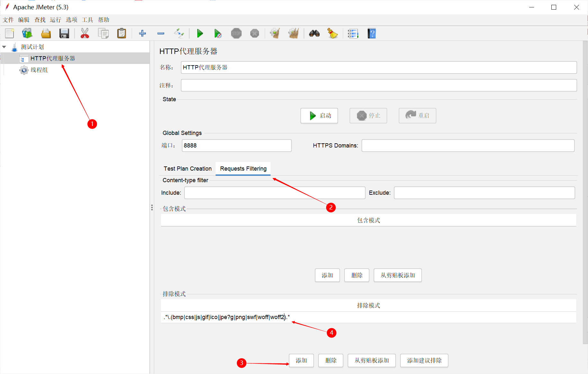Click the 端口 field showing 8888
Screen dimensions: 588x374
[236, 146]
